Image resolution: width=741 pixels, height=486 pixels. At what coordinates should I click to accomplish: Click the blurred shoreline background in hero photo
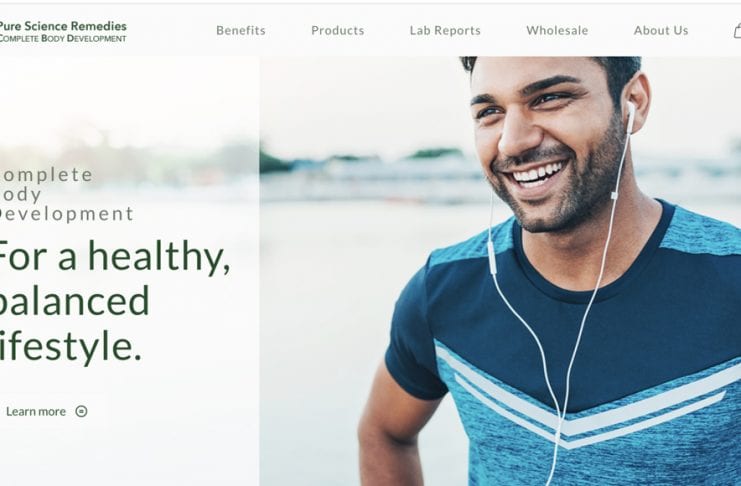tap(369, 175)
